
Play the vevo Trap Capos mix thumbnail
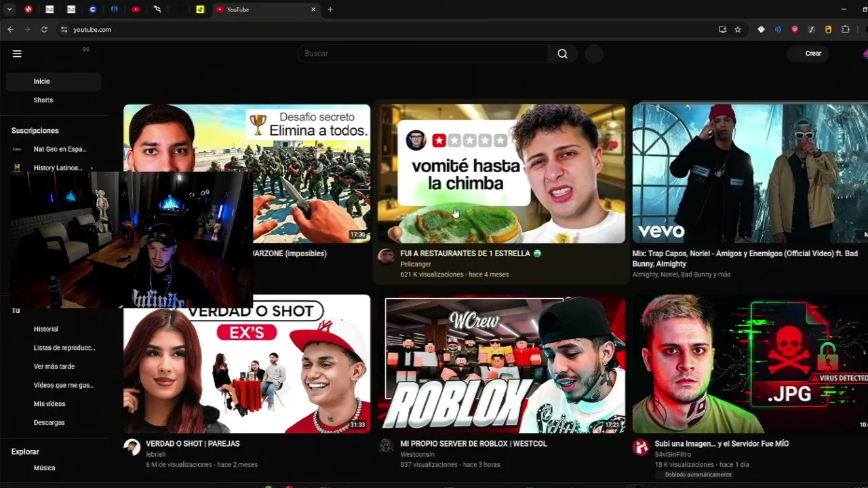click(750, 174)
